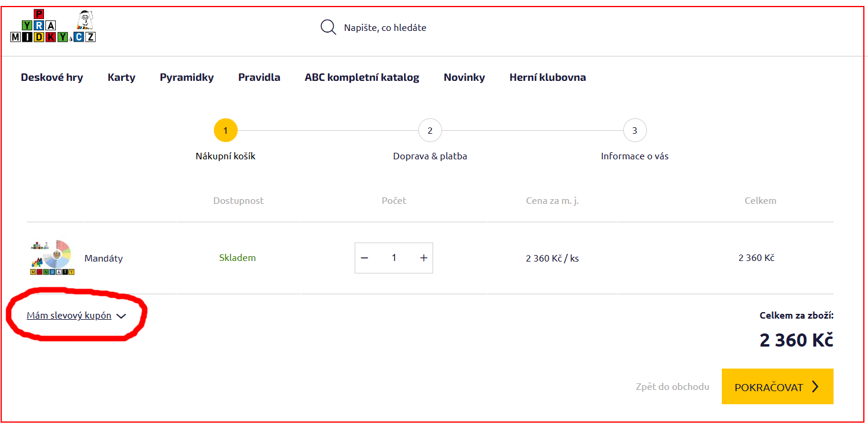Image resolution: width=868 pixels, height=428 pixels.
Task: Click the Mandáty product thumbnail image
Action: [x=52, y=258]
